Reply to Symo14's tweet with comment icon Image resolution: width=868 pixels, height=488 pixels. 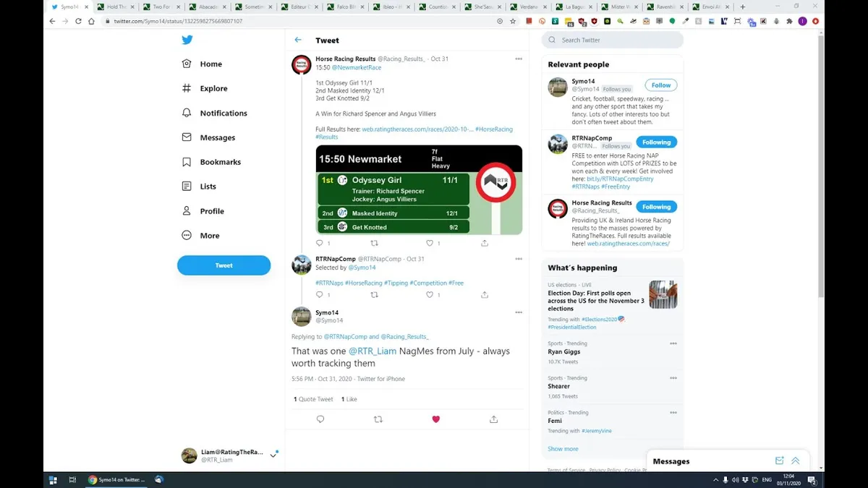320,419
